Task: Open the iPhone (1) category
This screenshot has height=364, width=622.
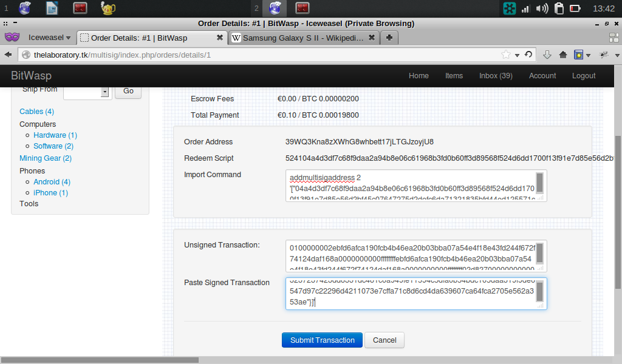Action: [x=50, y=192]
